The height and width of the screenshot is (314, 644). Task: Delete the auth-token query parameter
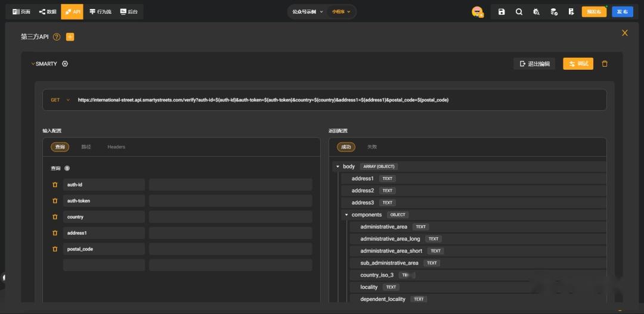[x=55, y=201]
